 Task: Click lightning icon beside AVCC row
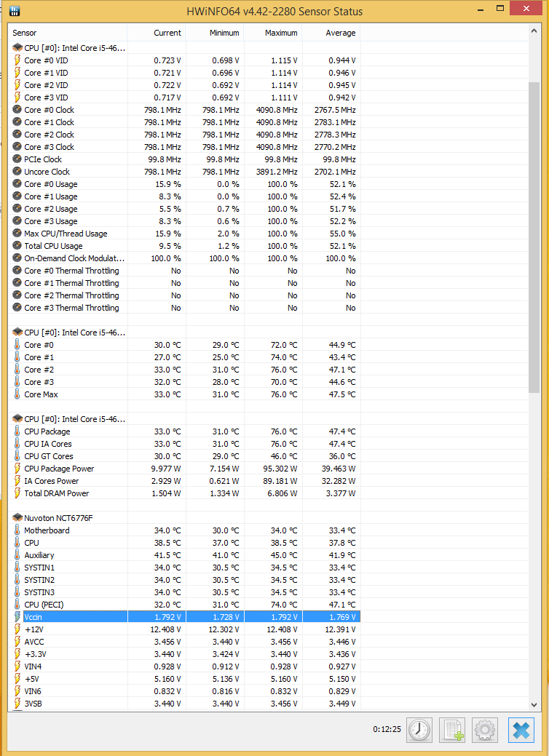tap(17, 642)
